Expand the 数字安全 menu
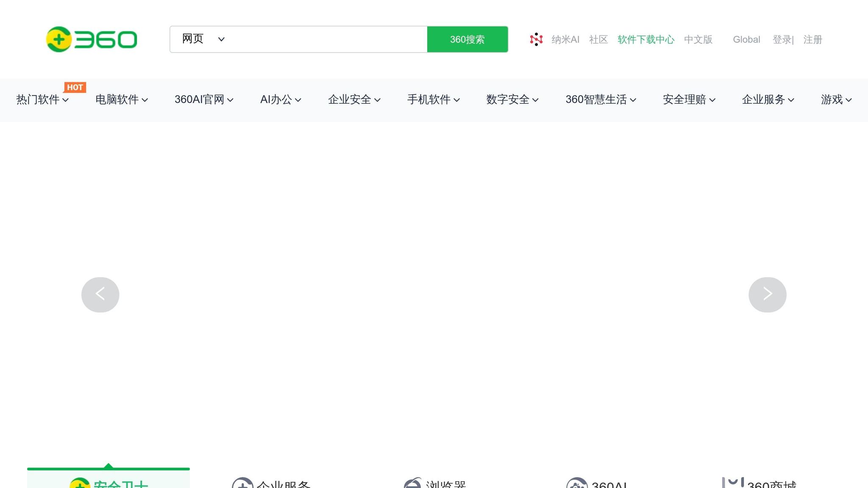Image resolution: width=868 pixels, height=488 pixels. (512, 100)
